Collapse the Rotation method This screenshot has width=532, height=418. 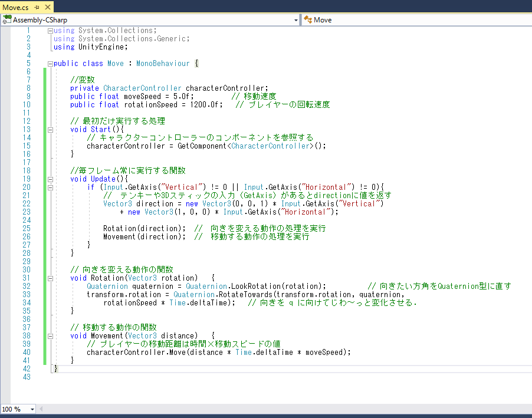[x=50, y=278]
